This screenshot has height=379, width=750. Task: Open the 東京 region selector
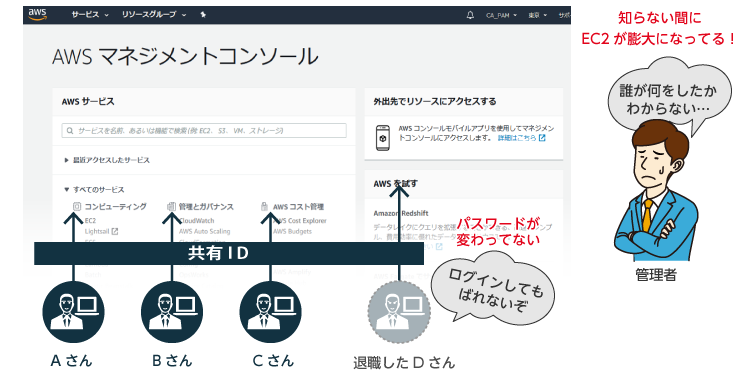[x=538, y=15]
